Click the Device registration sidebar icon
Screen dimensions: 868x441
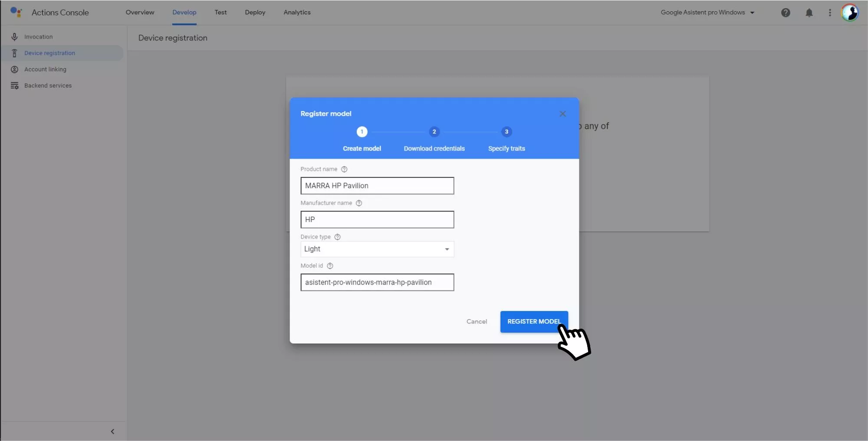tap(14, 53)
